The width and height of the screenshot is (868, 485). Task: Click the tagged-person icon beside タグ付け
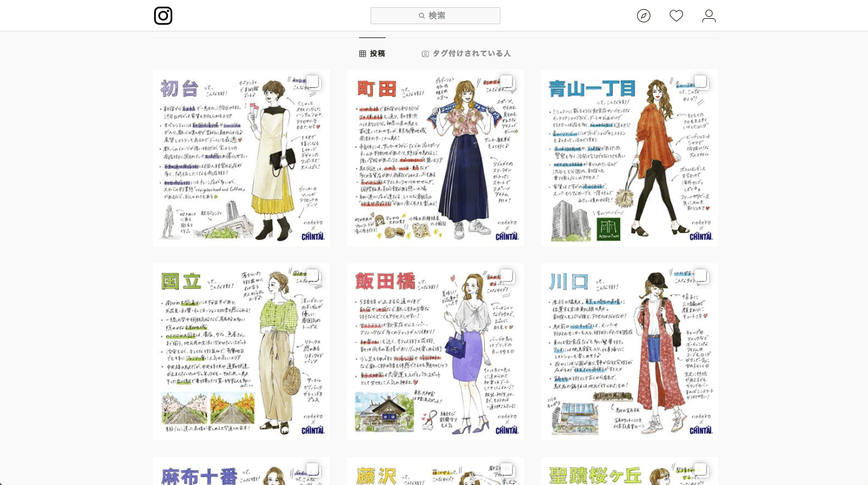[426, 54]
